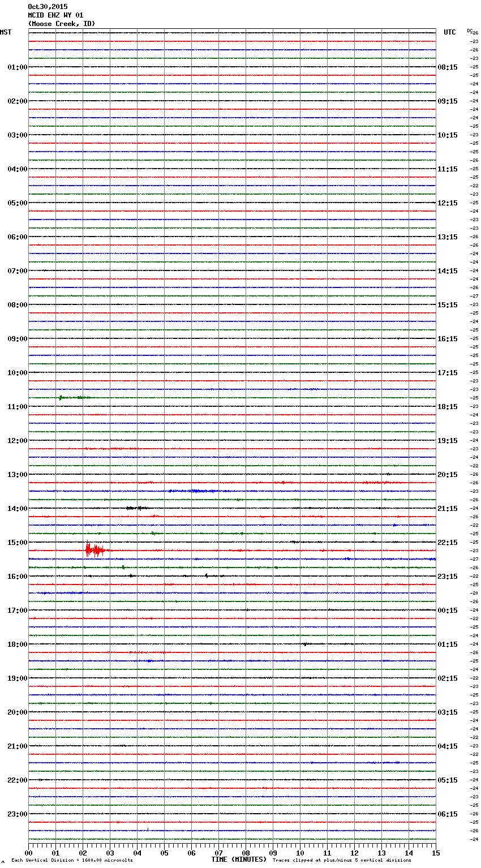Click the MST timezone label

pyautogui.click(x=6, y=32)
